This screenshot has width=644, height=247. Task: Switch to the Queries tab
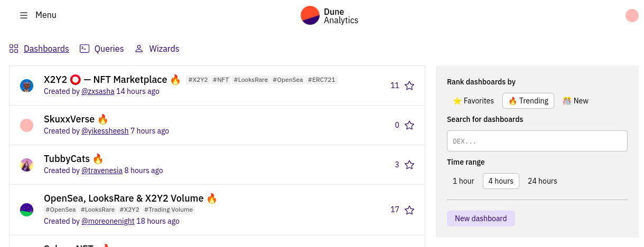point(101,49)
